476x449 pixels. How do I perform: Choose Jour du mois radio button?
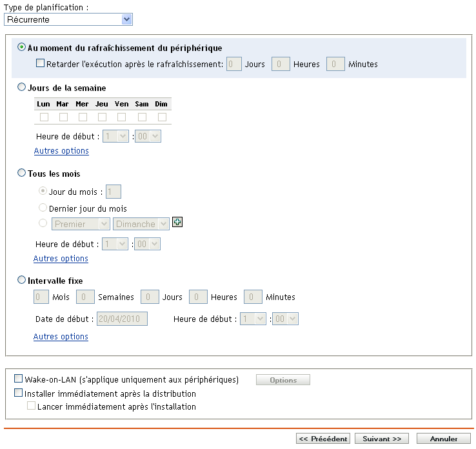(x=43, y=191)
